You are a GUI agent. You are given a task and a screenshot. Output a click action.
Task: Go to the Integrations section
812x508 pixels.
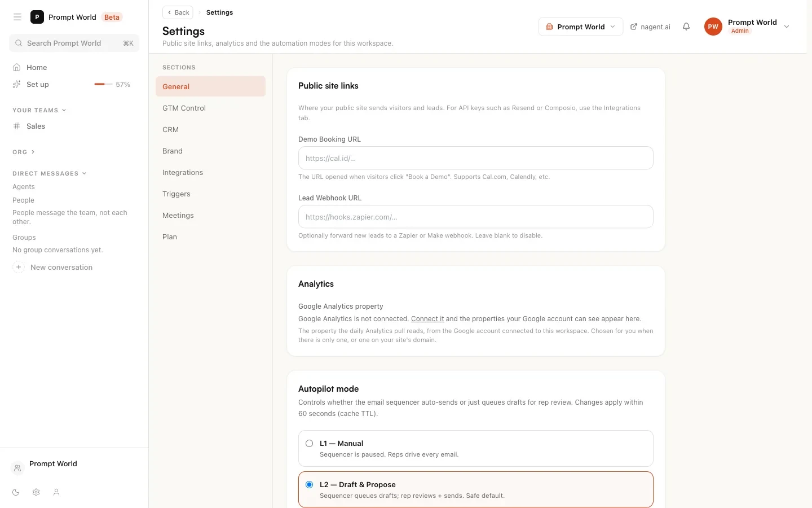click(210, 172)
